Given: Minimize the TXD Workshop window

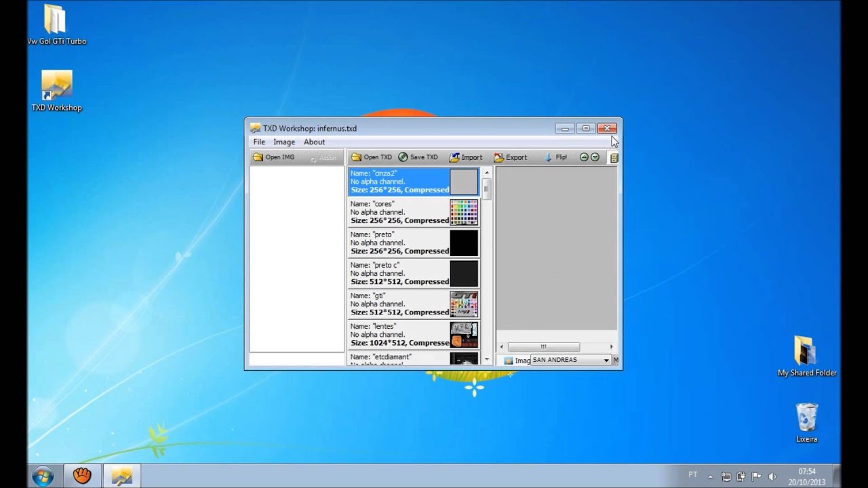Looking at the screenshot, I should pyautogui.click(x=564, y=128).
